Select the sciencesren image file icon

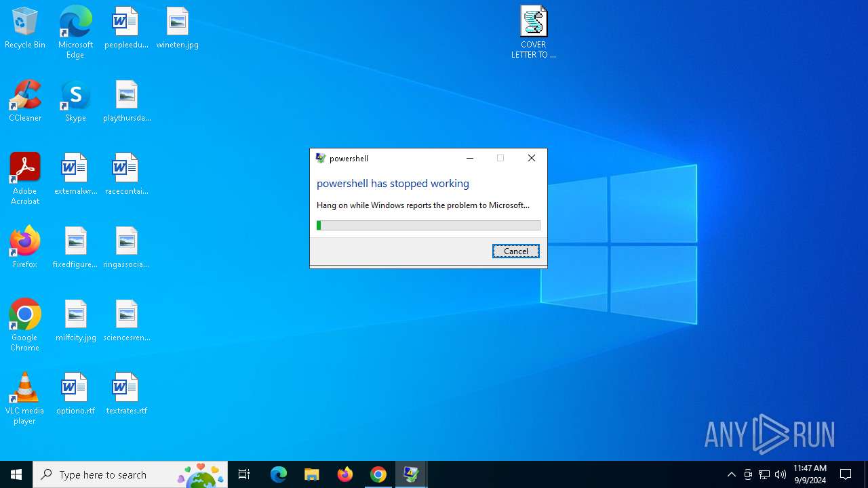pyautogui.click(x=127, y=321)
